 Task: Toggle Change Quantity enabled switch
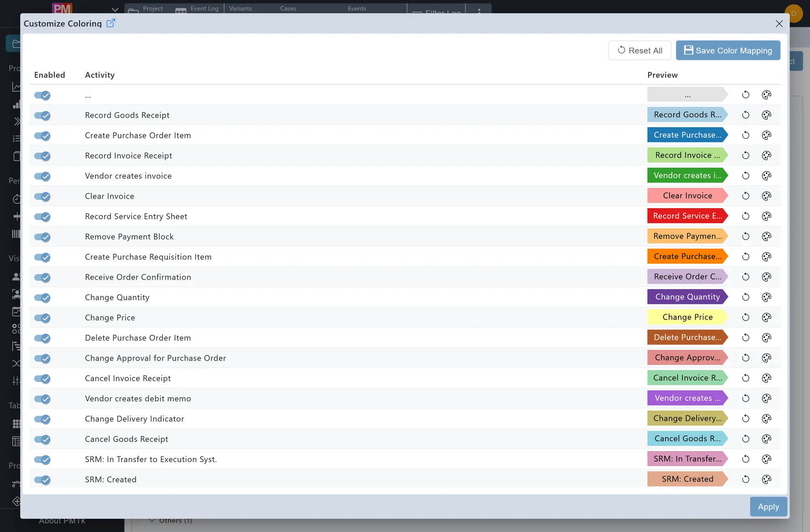pyautogui.click(x=42, y=298)
